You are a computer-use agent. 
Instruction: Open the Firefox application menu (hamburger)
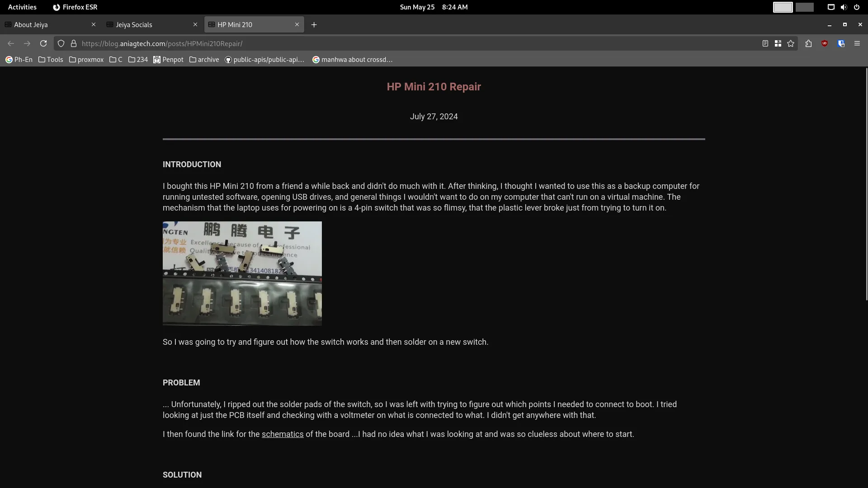coord(858,43)
